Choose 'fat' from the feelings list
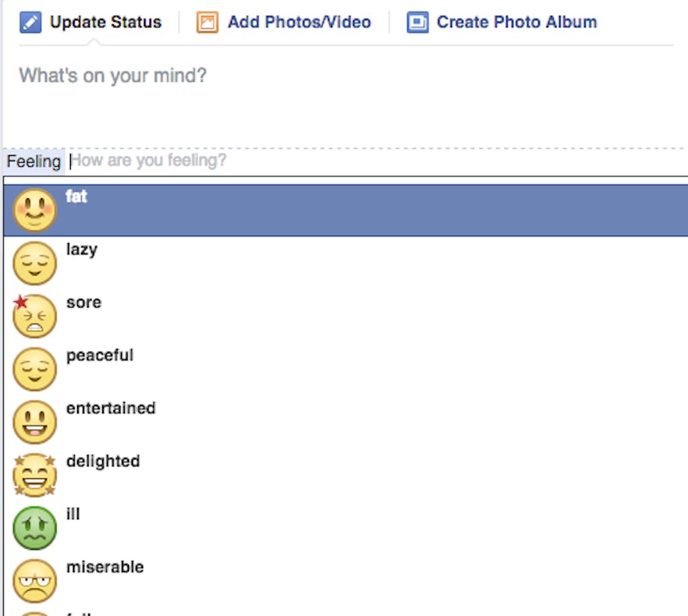Image resolution: width=688 pixels, height=616 pixels. [76, 197]
